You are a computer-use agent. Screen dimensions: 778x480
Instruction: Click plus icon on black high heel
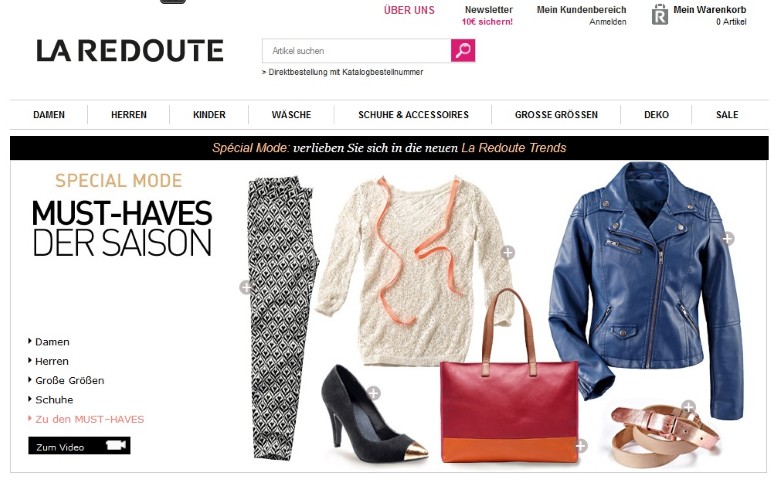(374, 393)
